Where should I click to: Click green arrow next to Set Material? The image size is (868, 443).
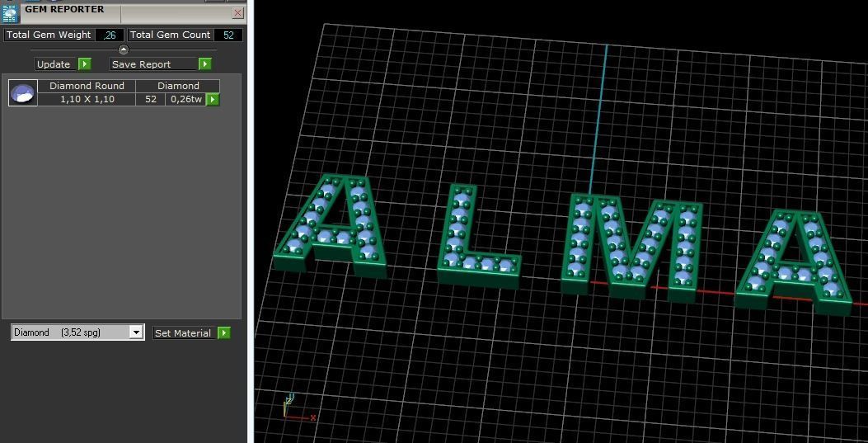point(223,332)
